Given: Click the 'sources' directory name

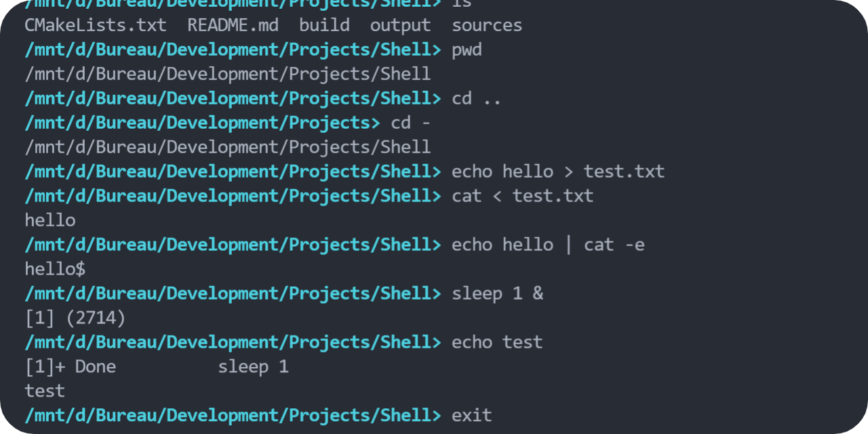Looking at the screenshot, I should click(x=488, y=26).
